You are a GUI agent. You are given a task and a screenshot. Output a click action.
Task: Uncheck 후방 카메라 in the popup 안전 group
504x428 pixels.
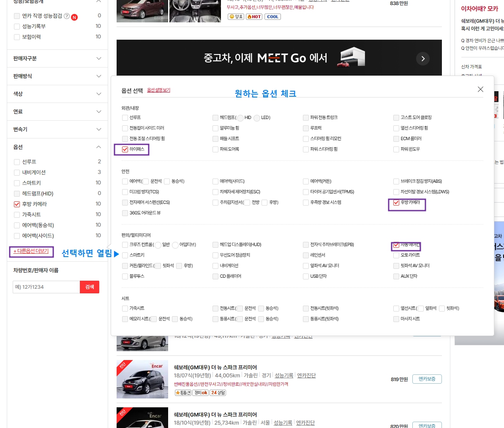point(396,203)
